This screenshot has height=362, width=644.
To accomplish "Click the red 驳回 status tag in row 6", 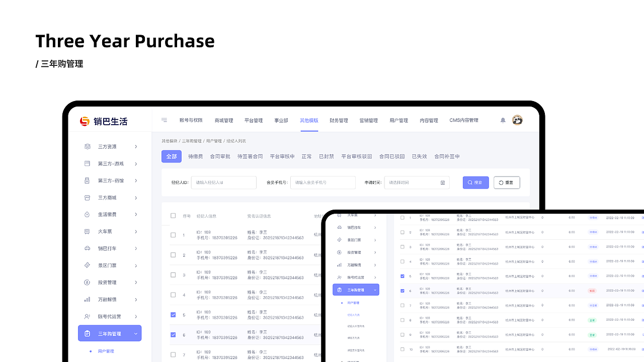I will pyautogui.click(x=592, y=291).
